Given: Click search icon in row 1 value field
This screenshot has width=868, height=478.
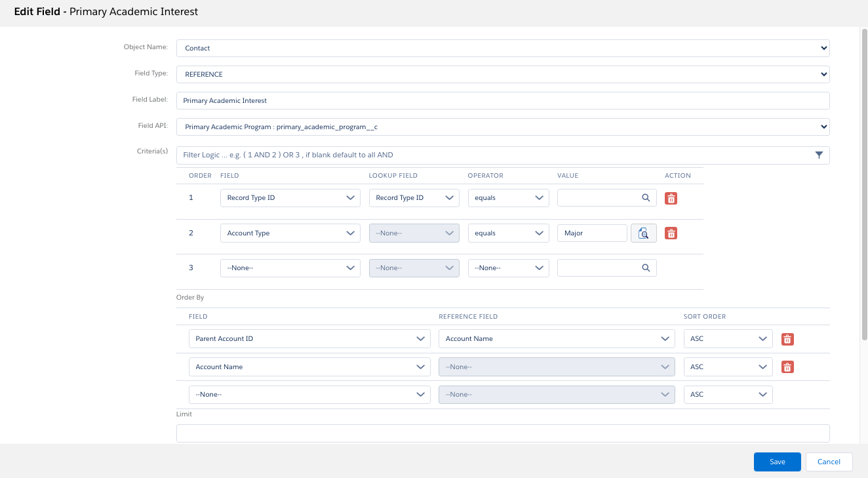Looking at the screenshot, I should (646, 197).
